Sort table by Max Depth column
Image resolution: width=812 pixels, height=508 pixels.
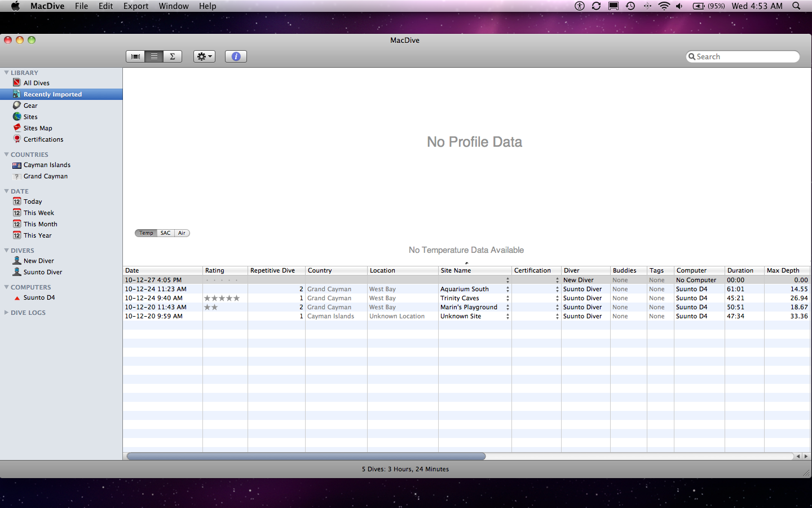[x=783, y=270]
